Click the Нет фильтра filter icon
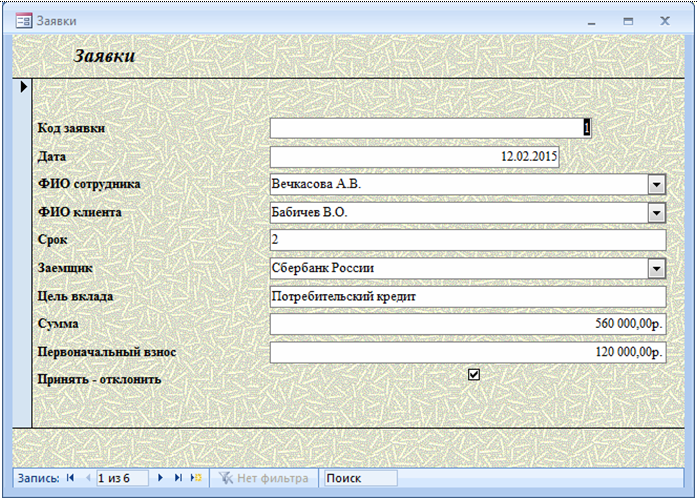This screenshot has width=697, height=498. tap(226, 478)
